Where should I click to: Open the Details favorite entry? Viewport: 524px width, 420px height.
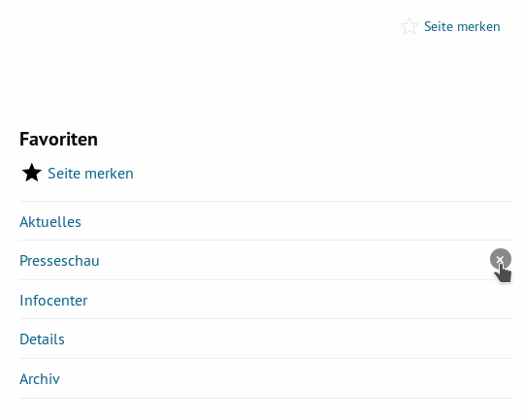tap(42, 339)
